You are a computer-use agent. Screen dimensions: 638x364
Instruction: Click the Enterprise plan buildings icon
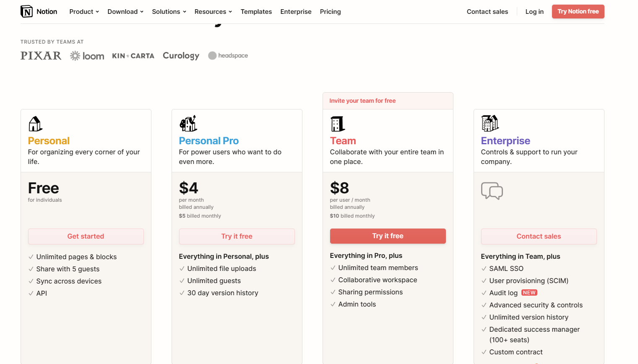[490, 123]
